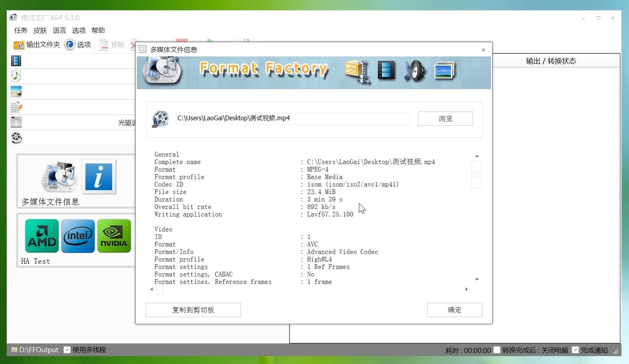The image size is (629, 364).
Task: Click the output folder icon in the toolbar
Action: (19, 45)
